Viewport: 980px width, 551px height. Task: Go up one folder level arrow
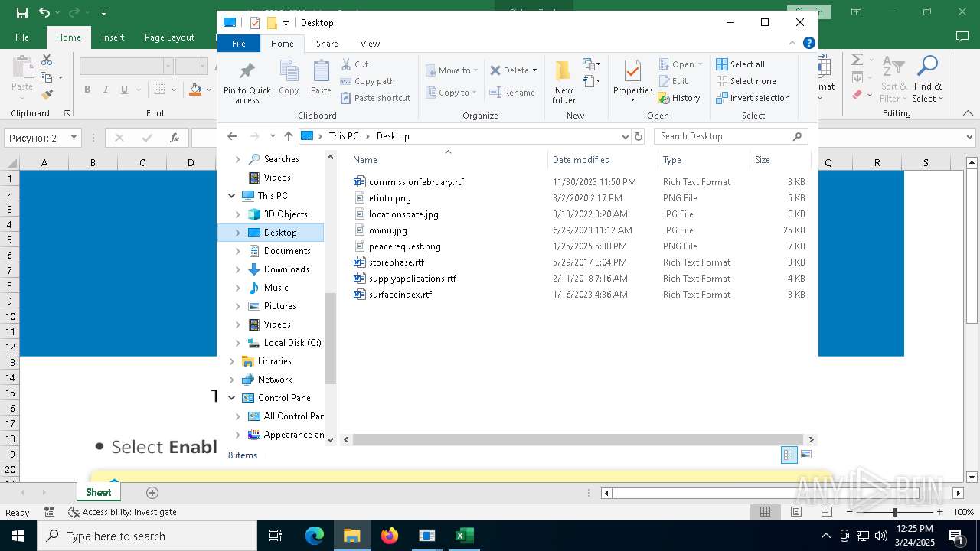pyautogui.click(x=288, y=136)
